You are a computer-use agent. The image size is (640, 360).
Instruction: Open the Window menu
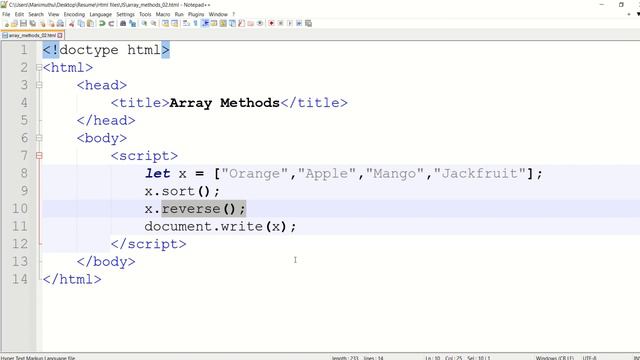pos(218,14)
